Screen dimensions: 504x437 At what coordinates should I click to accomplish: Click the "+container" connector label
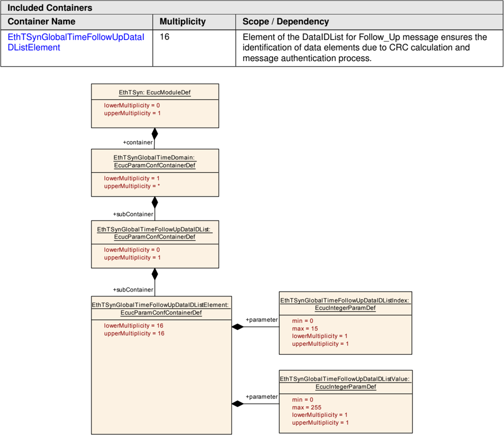138,142
